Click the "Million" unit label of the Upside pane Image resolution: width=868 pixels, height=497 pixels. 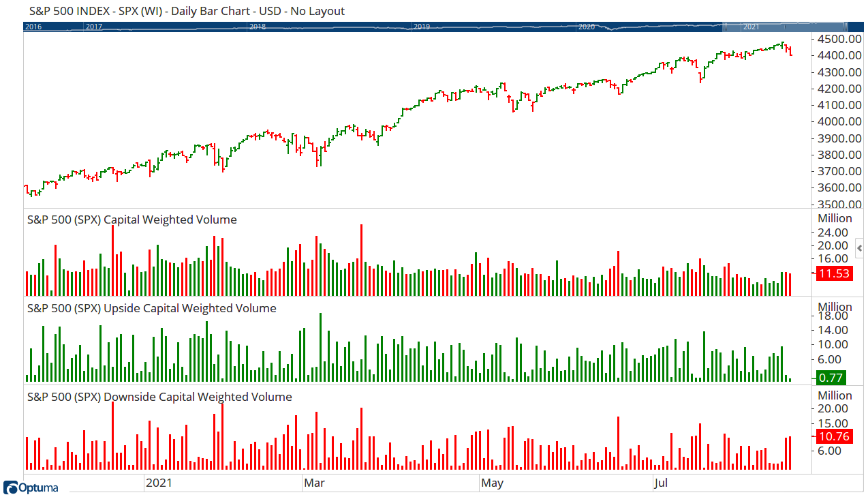coord(835,307)
